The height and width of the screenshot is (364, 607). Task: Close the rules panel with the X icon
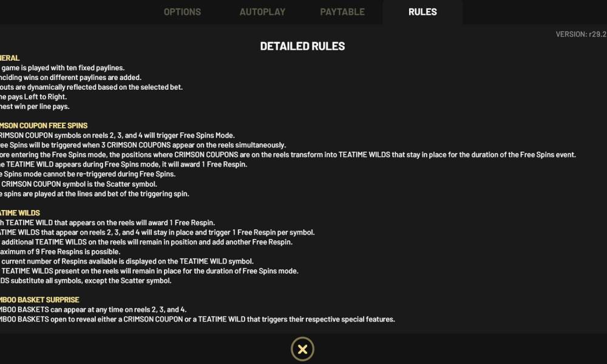pos(302,349)
